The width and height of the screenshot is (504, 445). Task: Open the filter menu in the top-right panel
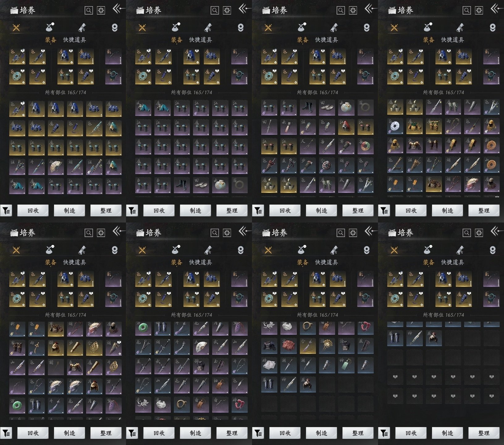pyautogui.click(x=384, y=211)
